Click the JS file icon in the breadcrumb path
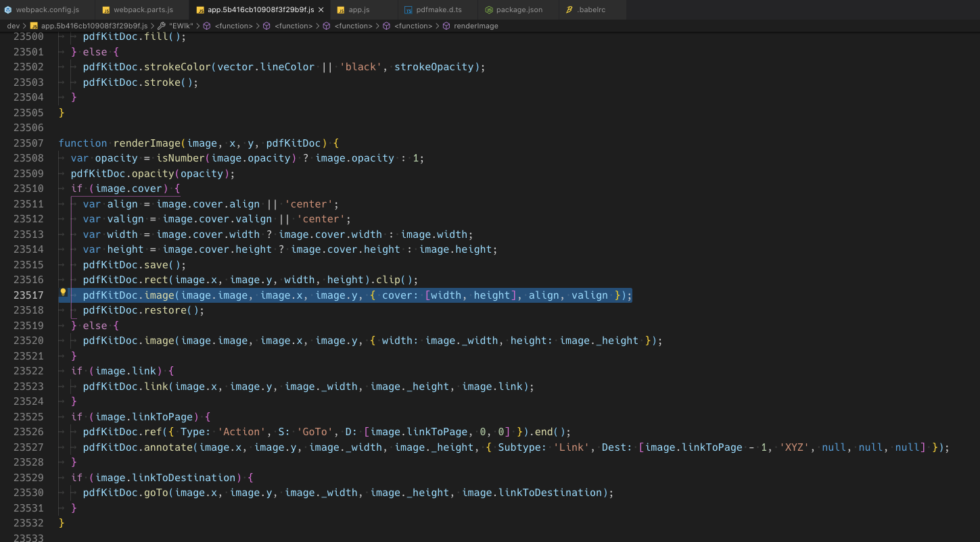This screenshot has height=542, width=980. [x=35, y=26]
